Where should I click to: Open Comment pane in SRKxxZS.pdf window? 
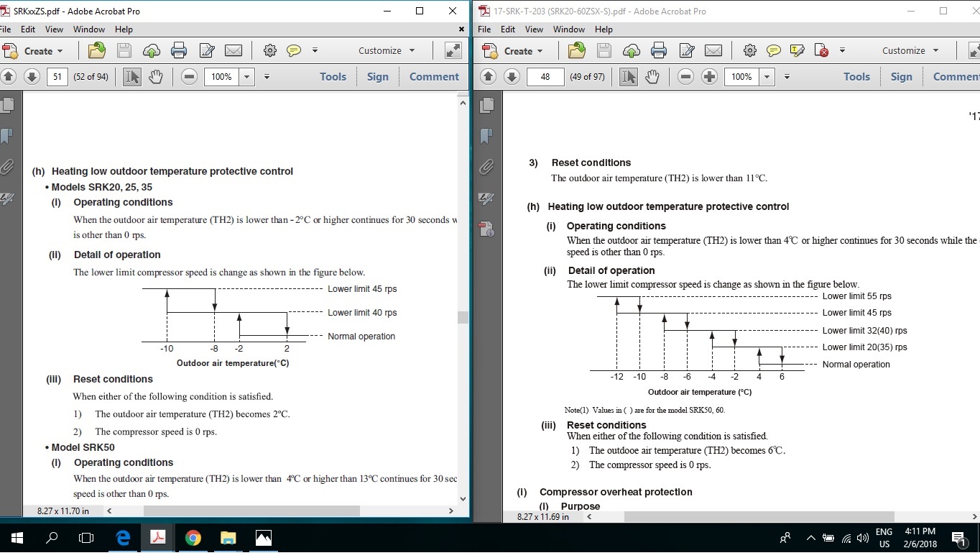click(x=434, y=76)
